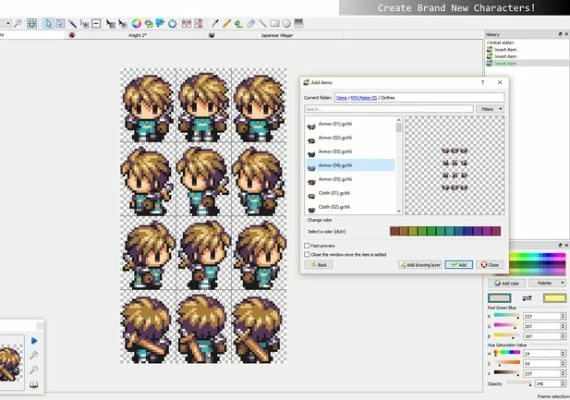Click the grid frame icon in toolbar
570x400 pixels.
pos(32,24)
